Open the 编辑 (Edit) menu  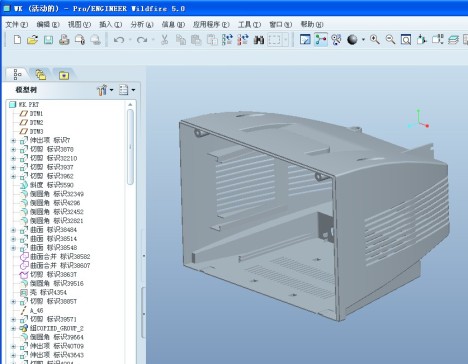pyautogui.click(x=48, y=24)
